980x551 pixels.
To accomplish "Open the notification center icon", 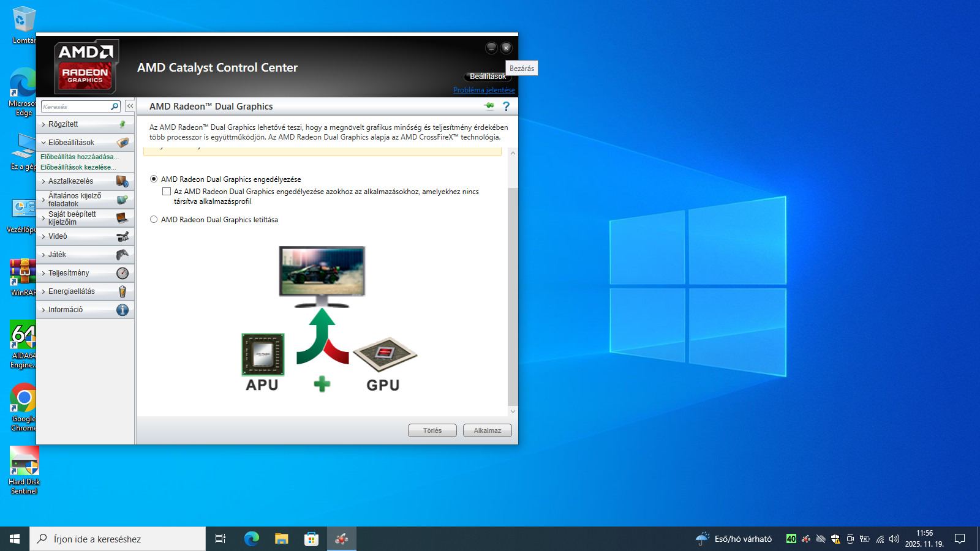I will (960, 539).
